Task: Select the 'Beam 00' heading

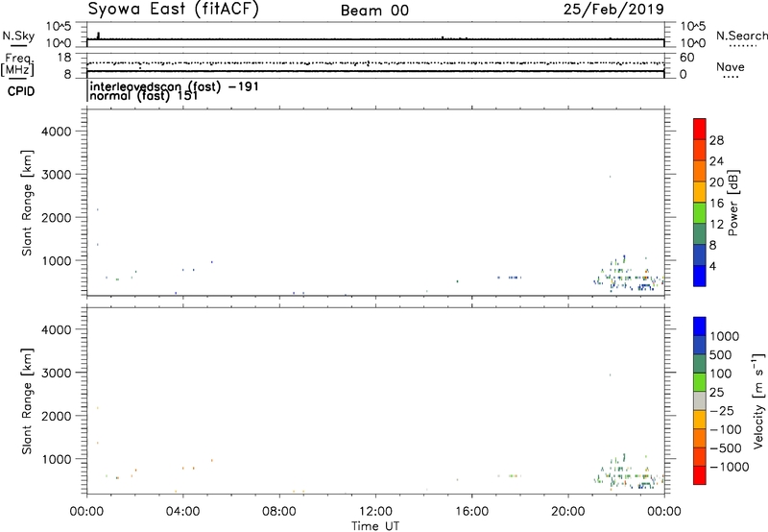Action: click(x=374, y=11)
